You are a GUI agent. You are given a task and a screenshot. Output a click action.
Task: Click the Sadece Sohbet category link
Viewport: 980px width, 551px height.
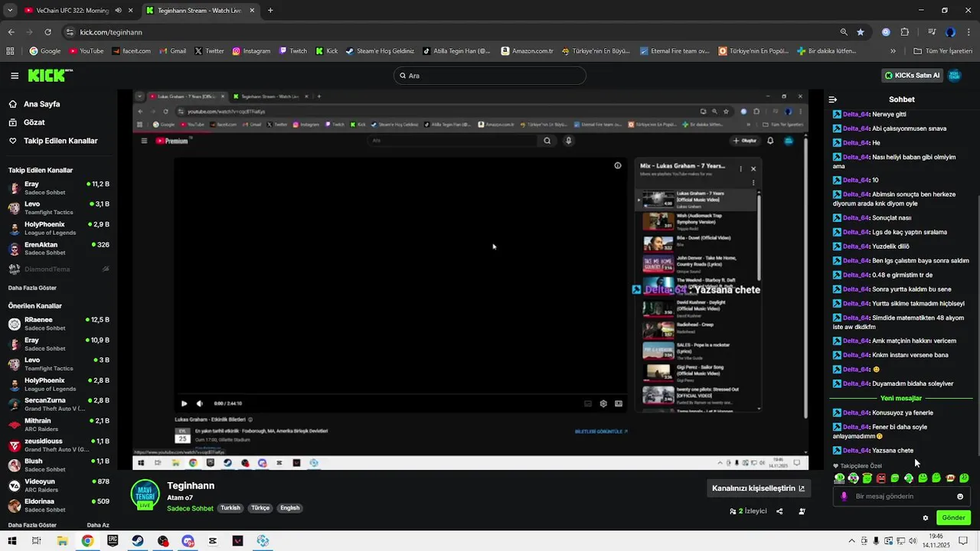(190, 508)
